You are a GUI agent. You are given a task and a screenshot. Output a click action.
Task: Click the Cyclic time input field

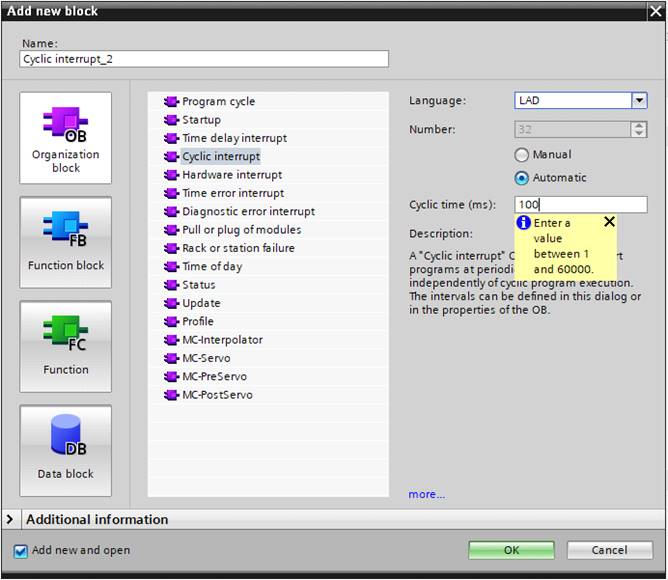tap(580, 205)
